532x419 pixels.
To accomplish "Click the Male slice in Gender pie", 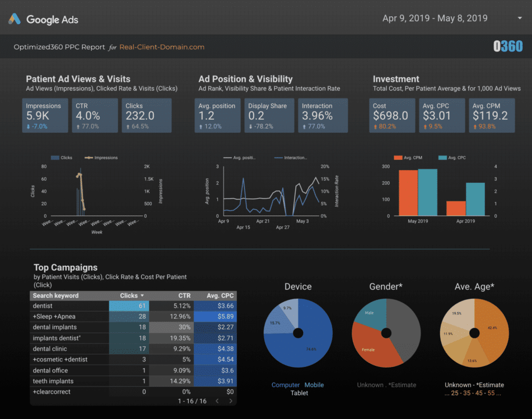I will [371, 314].
